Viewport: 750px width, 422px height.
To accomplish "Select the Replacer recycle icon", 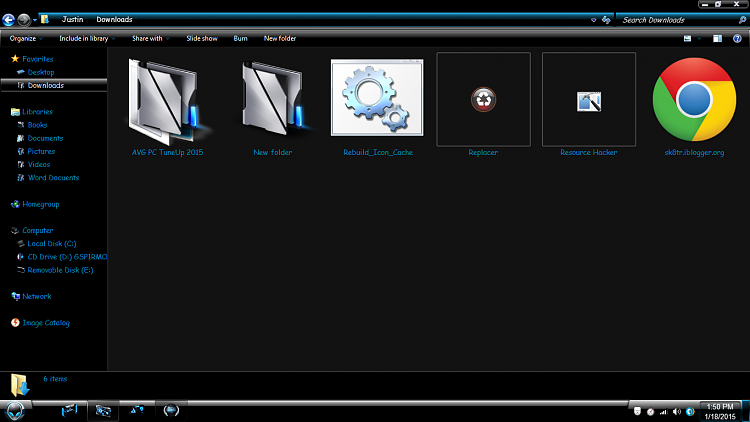I will [484, 100].
